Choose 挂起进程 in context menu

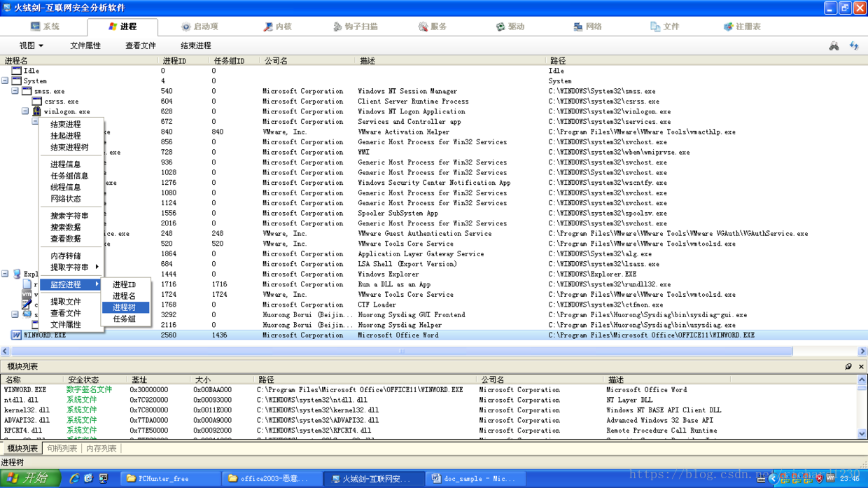pyautogui.click(x=66, y=136)
